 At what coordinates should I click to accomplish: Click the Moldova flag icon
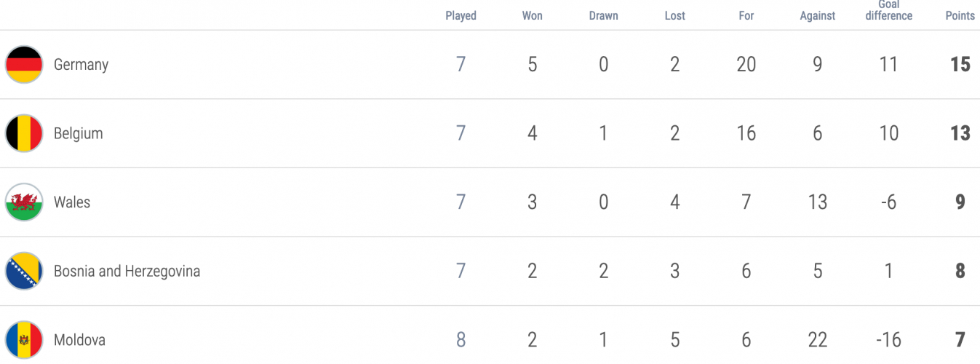[24, 340]
